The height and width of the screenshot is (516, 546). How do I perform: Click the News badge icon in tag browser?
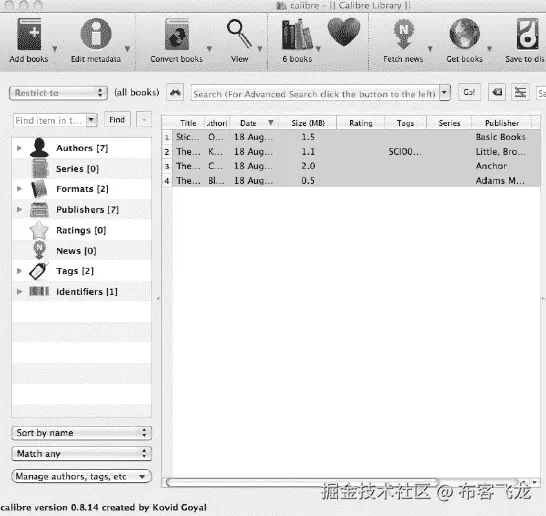click(x=39, y=250)
